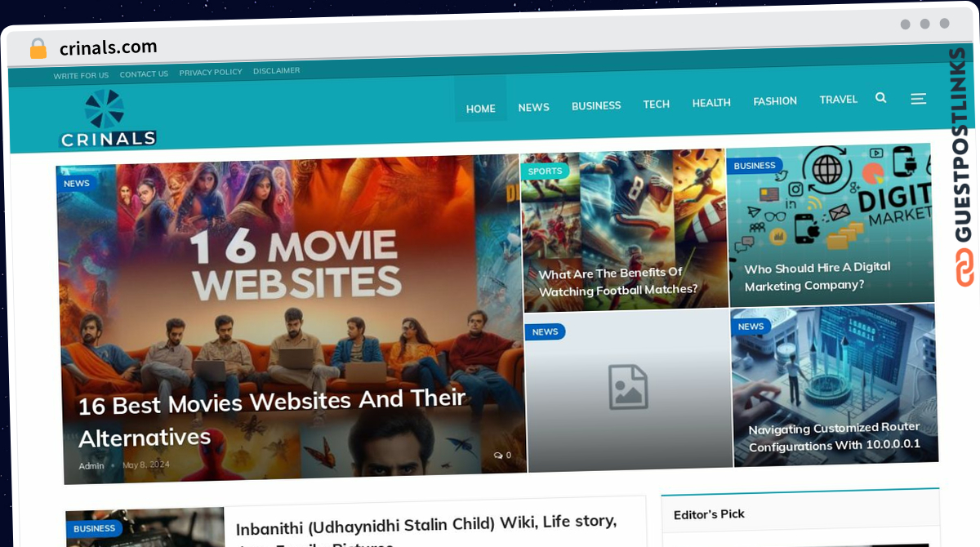Open the HOME menu item

[481, 109]
